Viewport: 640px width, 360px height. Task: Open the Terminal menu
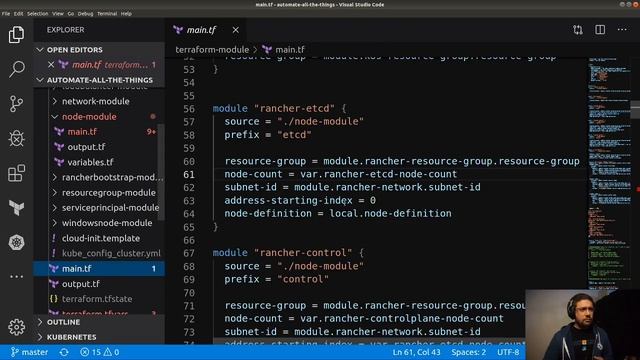[107, 13]
